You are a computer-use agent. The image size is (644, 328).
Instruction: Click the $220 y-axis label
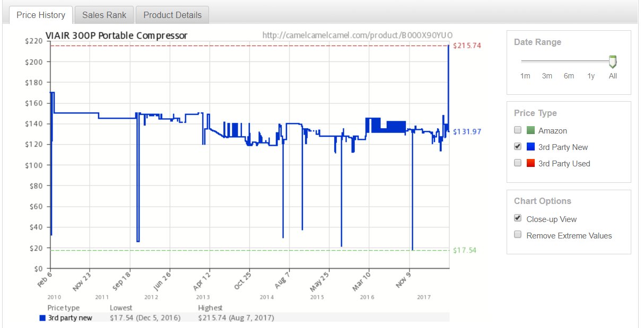pos(33,41)
